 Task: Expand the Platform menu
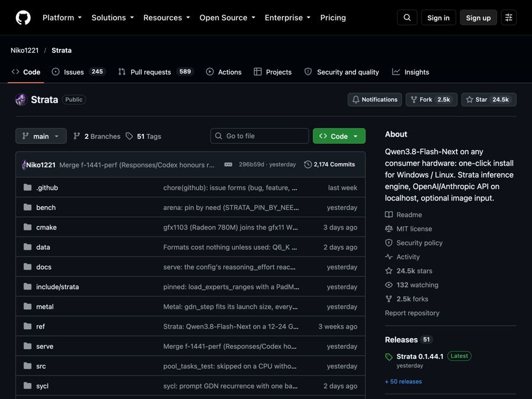tap(62, 18)
